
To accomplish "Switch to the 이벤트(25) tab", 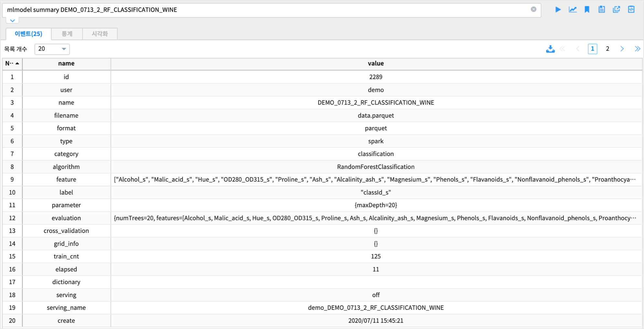I will [28, 34].
